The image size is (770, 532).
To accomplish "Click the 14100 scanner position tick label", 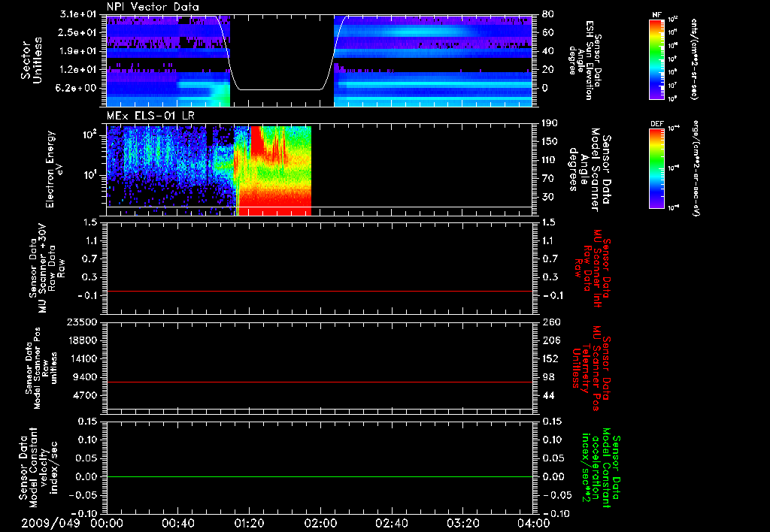I will pos(82,358).
